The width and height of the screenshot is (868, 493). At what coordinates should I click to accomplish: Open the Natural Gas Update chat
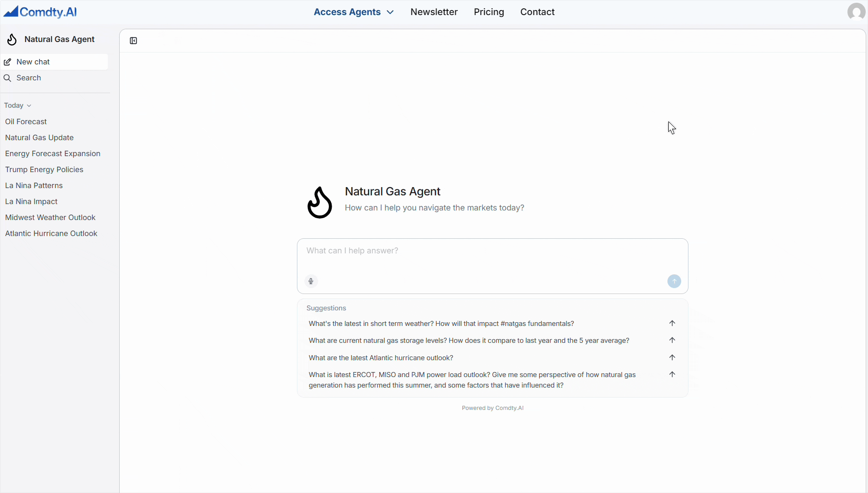39,138
